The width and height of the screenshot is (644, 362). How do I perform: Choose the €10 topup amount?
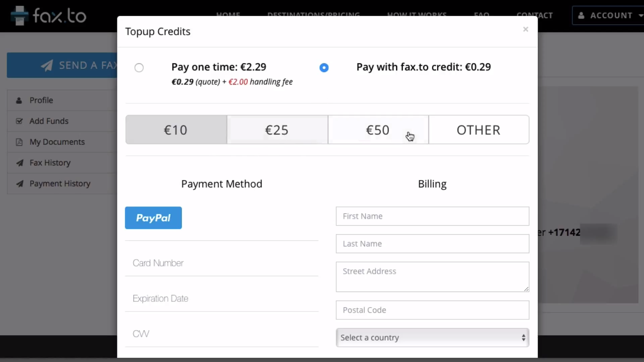176,130
